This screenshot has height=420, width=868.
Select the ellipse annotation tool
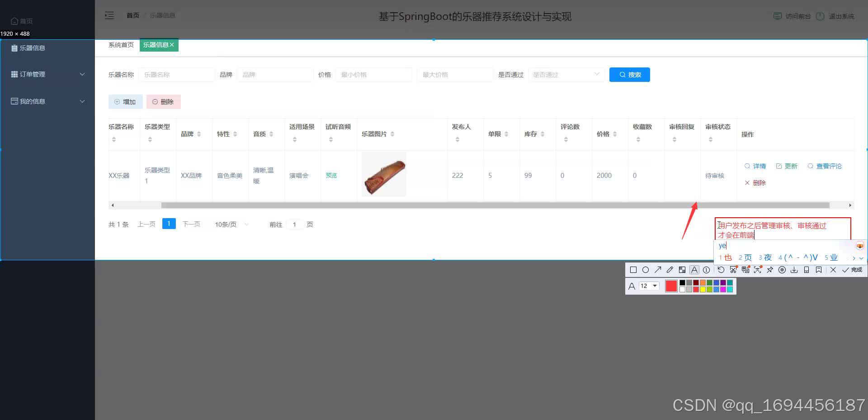click(646, 270)
